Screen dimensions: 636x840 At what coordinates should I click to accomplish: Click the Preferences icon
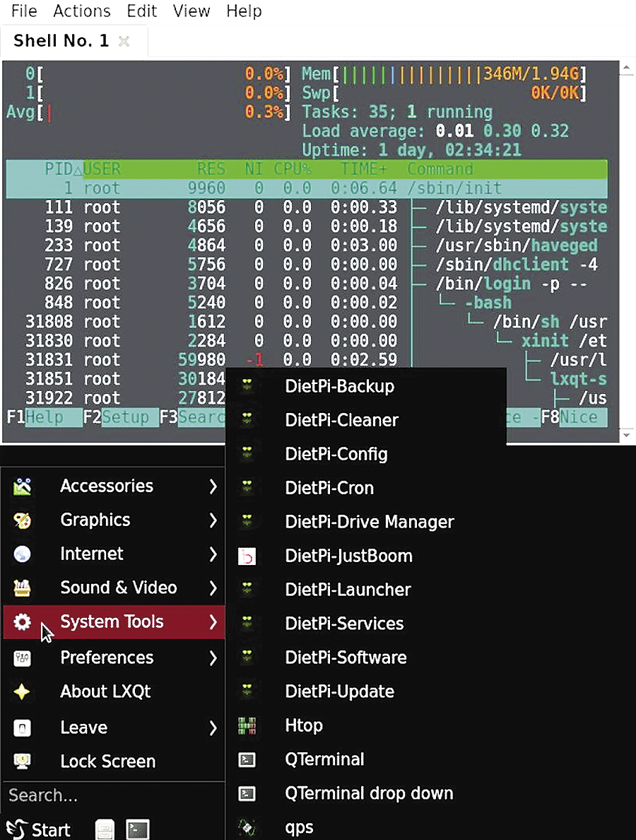(22, 658)
